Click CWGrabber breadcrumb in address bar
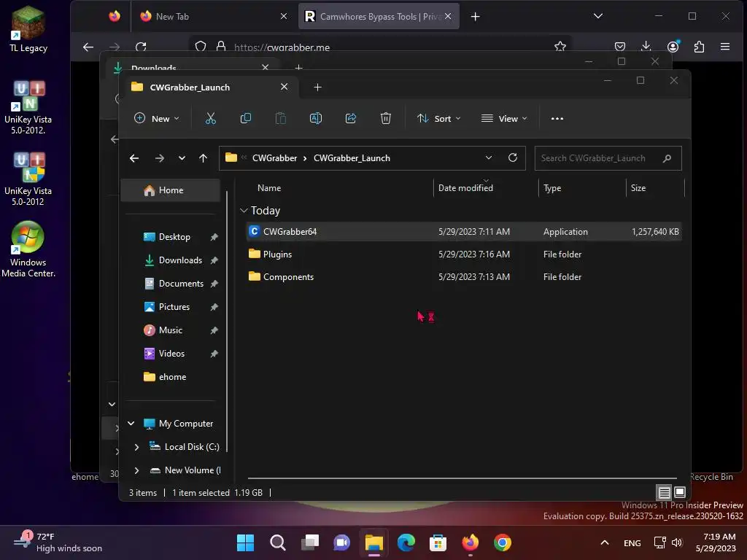This screenshot has height=560, width=747. coord(274,158)
